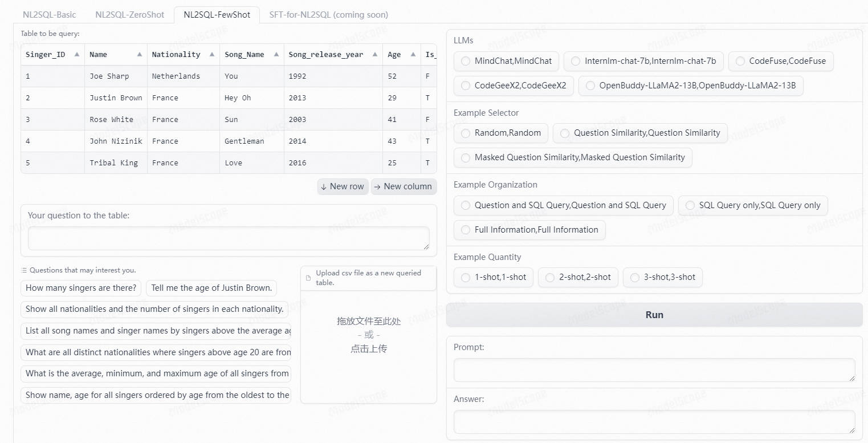Select the CodeFuse LLM radio option
Screen dimensions: 868x443
coord(740,61)
